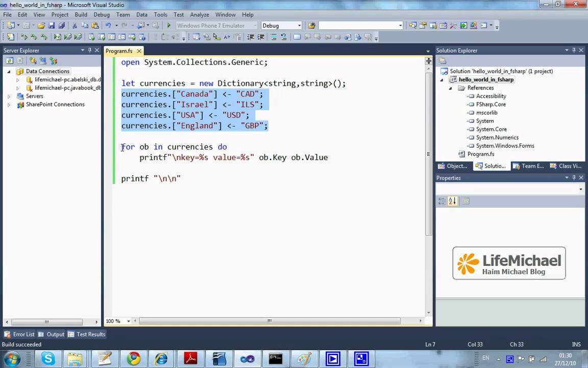Open Internet Explorer from the taskbar
Image resolution: width=588 pixels, height=368 pixels.
click(162, 359)
